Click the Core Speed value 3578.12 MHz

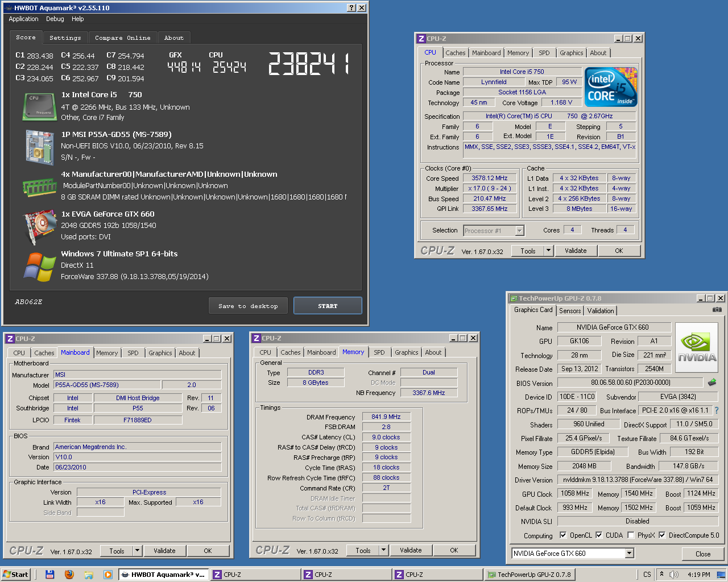(490, 178)
